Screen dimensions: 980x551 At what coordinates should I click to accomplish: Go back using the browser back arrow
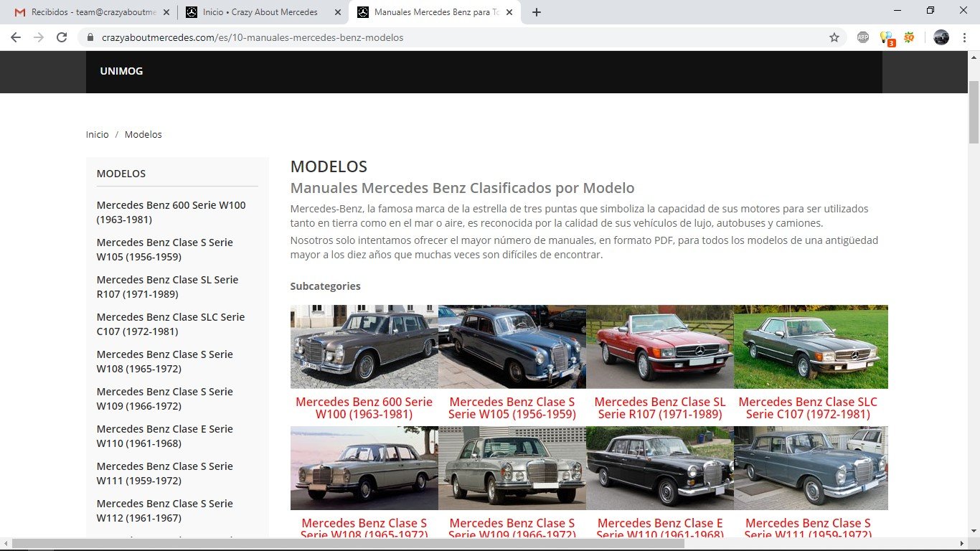(16, 37)
